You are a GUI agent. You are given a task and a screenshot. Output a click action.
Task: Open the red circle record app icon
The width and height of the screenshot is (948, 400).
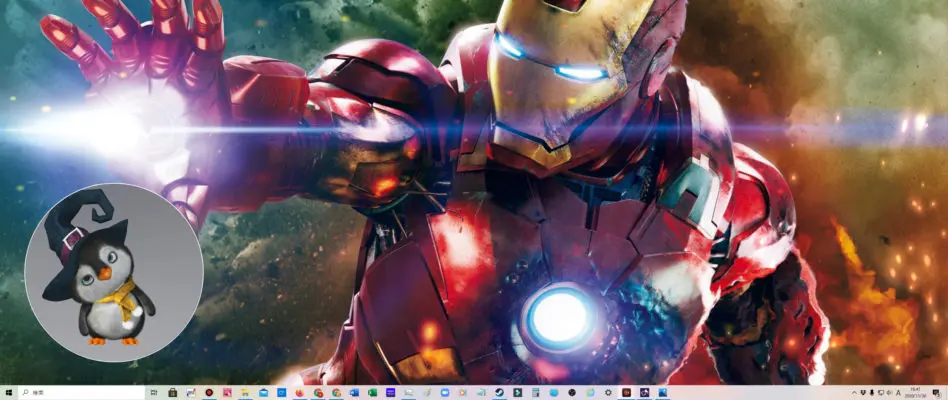209,393
